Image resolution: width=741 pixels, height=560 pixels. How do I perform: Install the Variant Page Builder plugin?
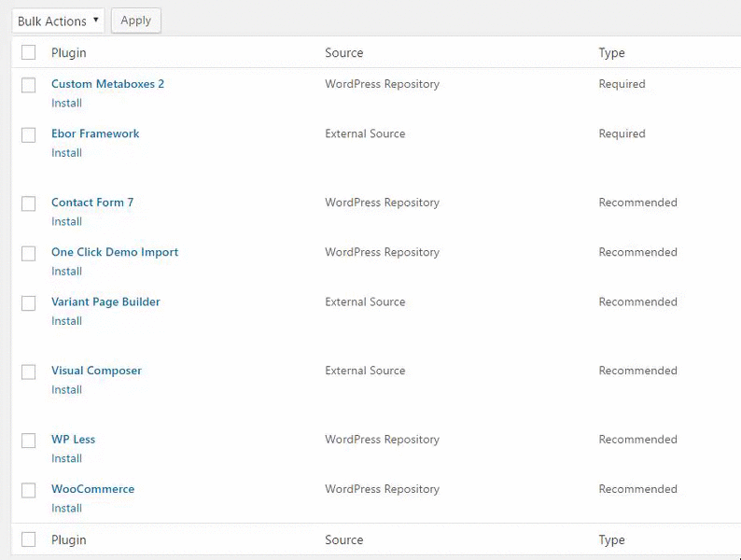(66, 321)
